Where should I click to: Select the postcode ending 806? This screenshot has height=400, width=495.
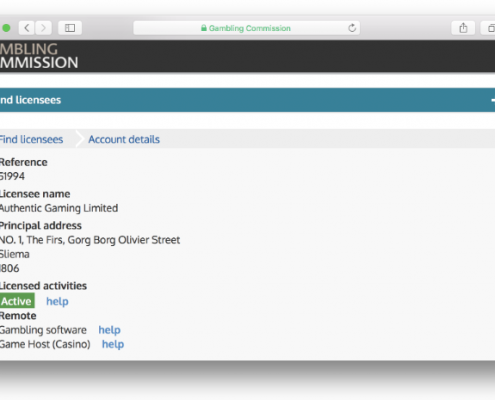(x=10, y=268)
